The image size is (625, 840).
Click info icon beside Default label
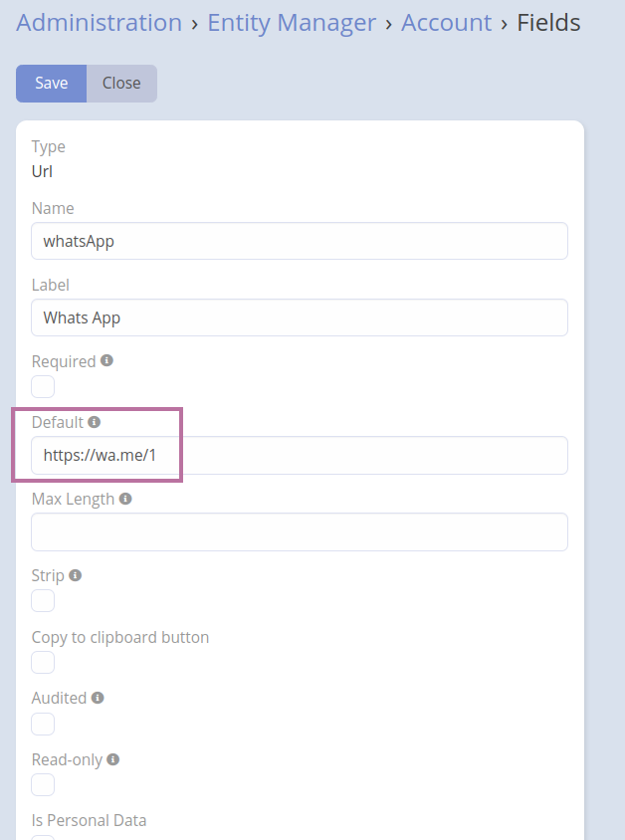pos(95,422)
